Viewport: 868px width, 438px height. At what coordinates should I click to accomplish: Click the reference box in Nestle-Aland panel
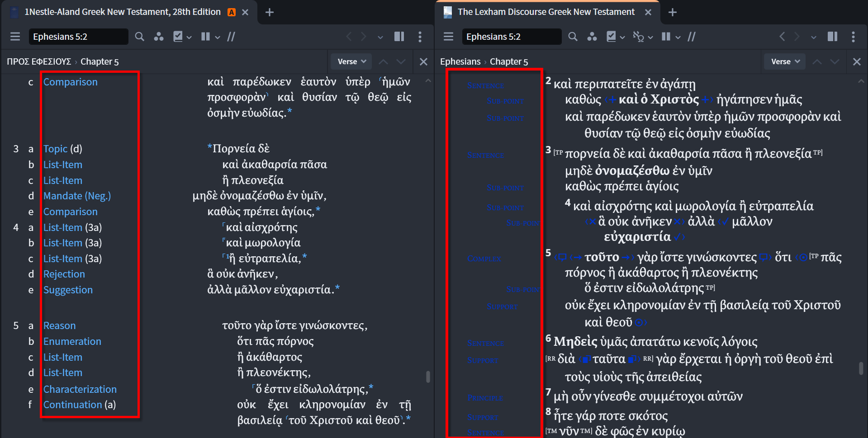point(78,37)
